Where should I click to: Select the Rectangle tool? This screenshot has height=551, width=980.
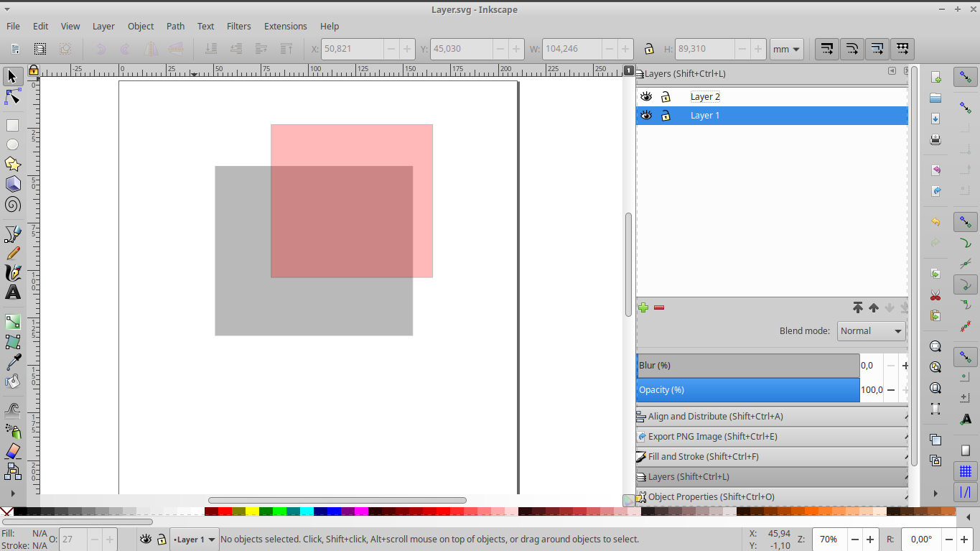[x=13, y=126]
